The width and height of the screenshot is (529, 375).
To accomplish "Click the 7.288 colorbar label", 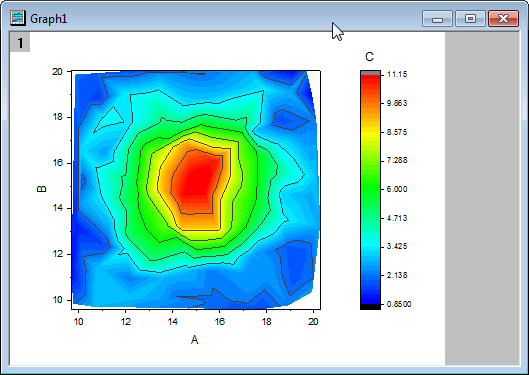I will pyautogui.click(x=397, y=160).
